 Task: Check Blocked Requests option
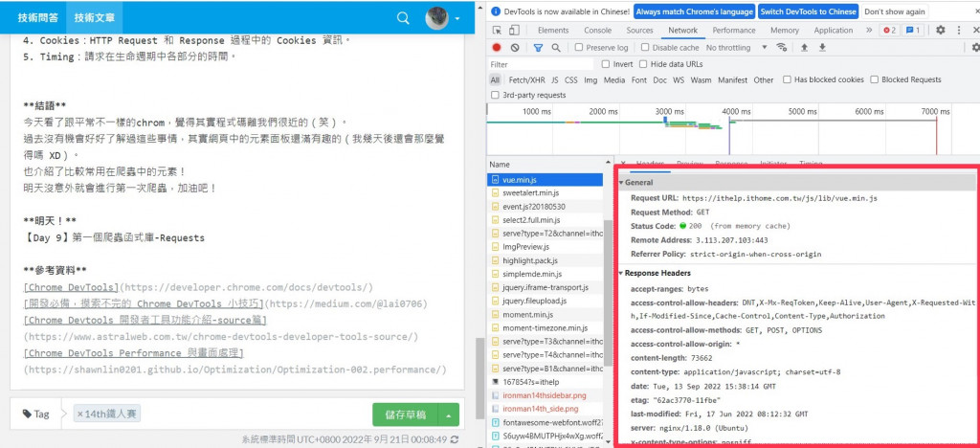(x=875, y=79)
